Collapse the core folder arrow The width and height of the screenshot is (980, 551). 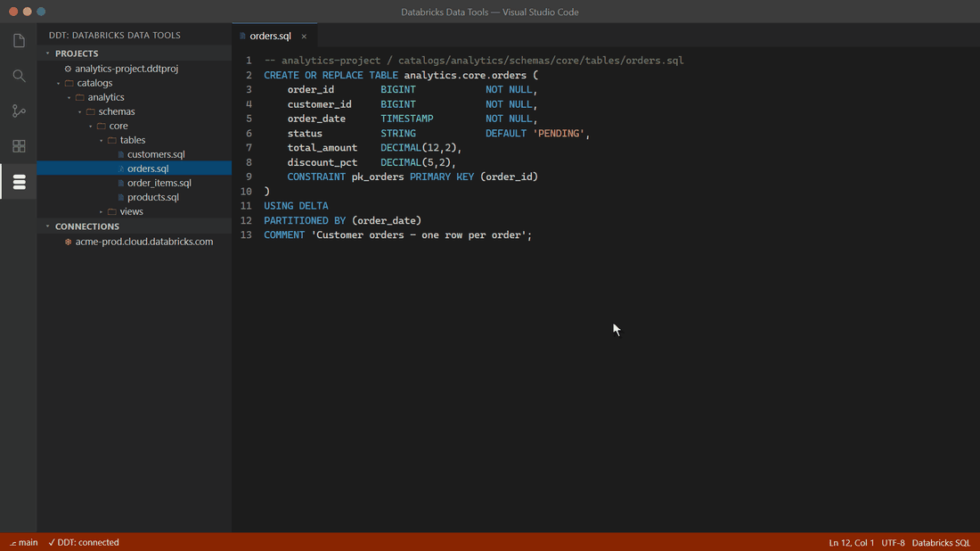point(91,126)
